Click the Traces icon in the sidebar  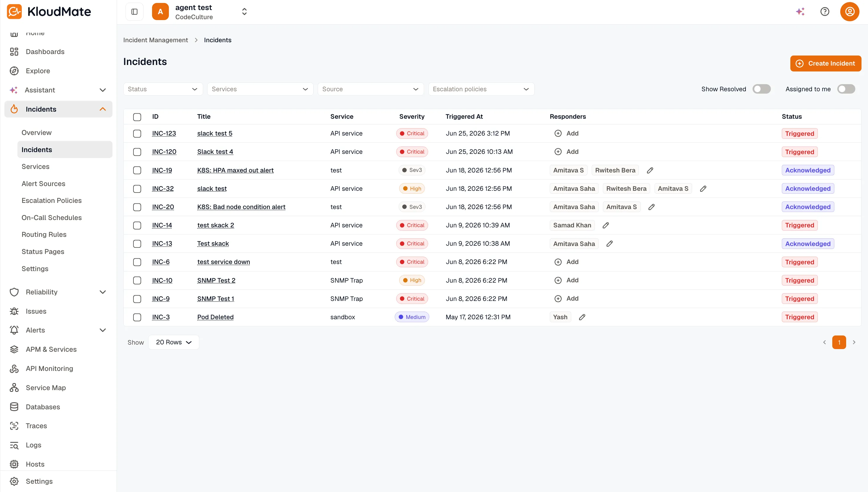coord(14,426)
